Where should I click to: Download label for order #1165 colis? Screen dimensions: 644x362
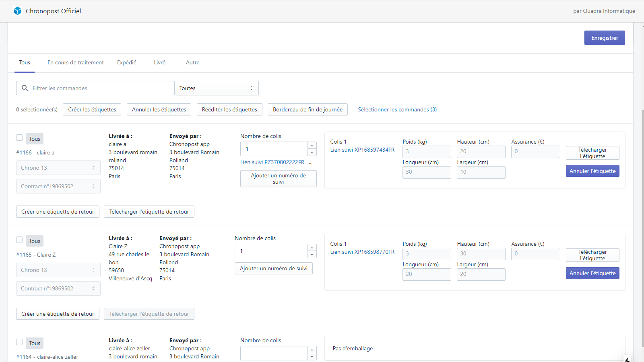(592, 255)
